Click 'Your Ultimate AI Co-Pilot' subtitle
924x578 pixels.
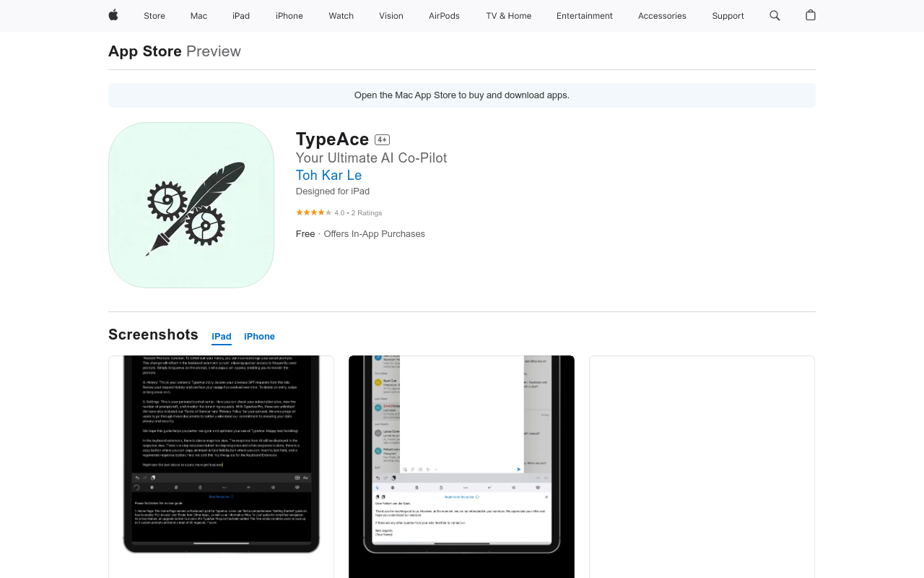[x=371, y=158]
